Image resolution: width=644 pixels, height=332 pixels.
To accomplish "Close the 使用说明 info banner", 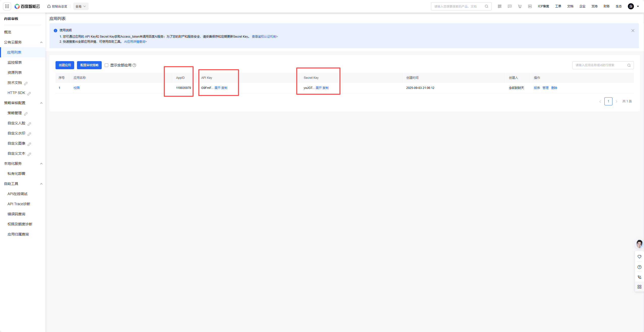I will (633, 31).
